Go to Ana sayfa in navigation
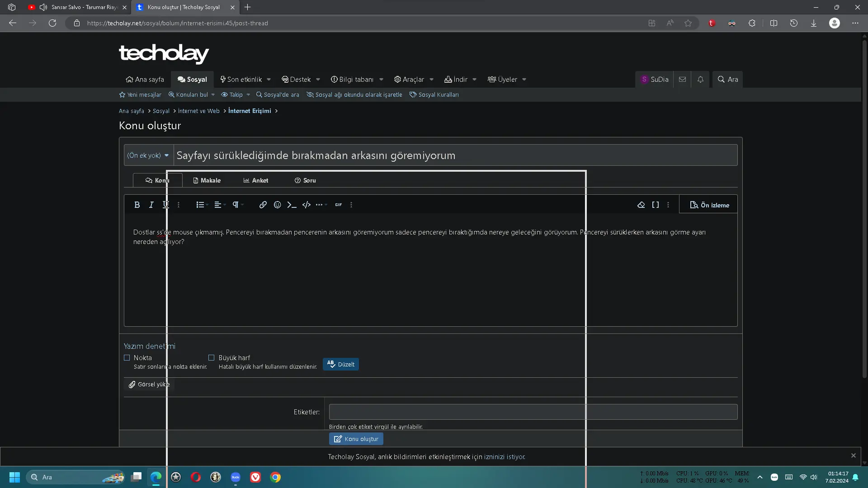Viewport: 868px width, 488px height. [145, 80]
